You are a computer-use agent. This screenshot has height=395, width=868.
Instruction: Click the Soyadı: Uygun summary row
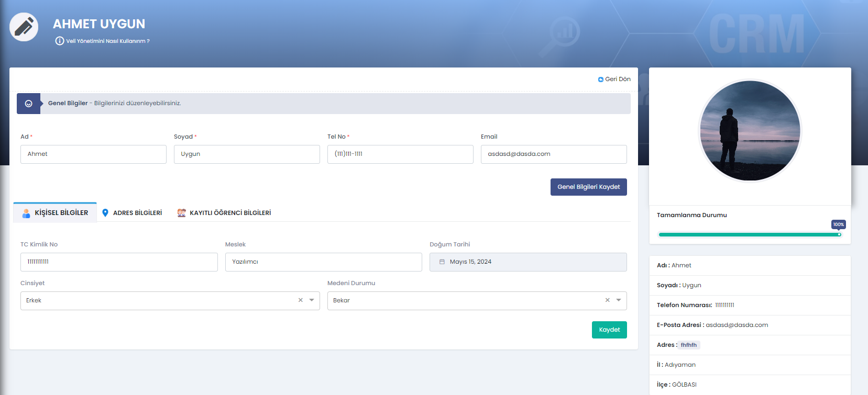pos(750,286)
